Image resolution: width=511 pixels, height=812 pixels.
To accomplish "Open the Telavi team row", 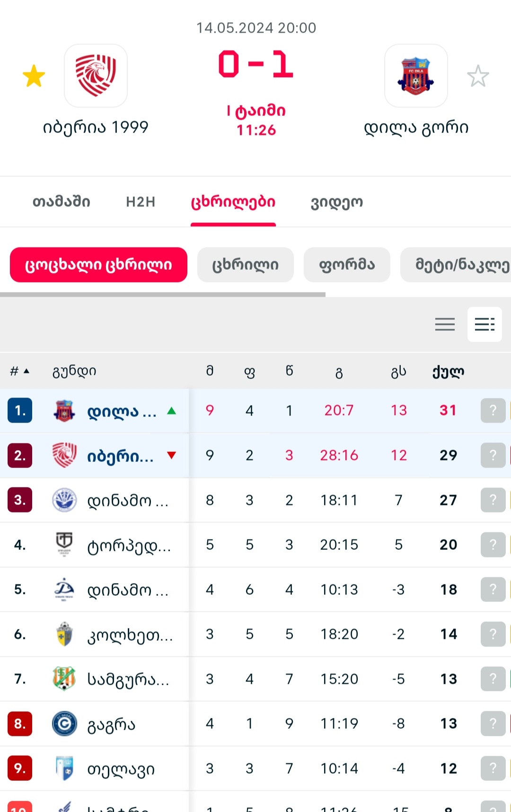I will pyautogui.click(x=121, y=768).
